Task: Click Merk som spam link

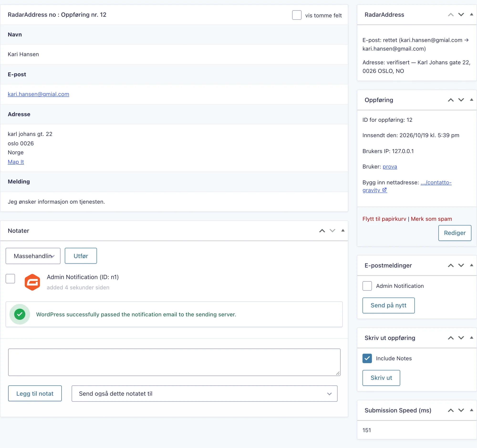Action: coord(431,219)
